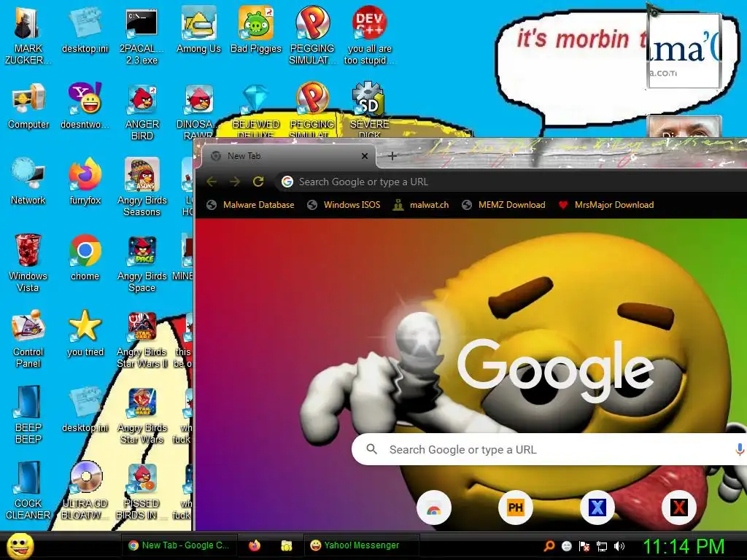Open the DEV C++ 'you all are too stupid' icon
The width and height of the screenshot is (747, 560).
click(x=369, y=35)
